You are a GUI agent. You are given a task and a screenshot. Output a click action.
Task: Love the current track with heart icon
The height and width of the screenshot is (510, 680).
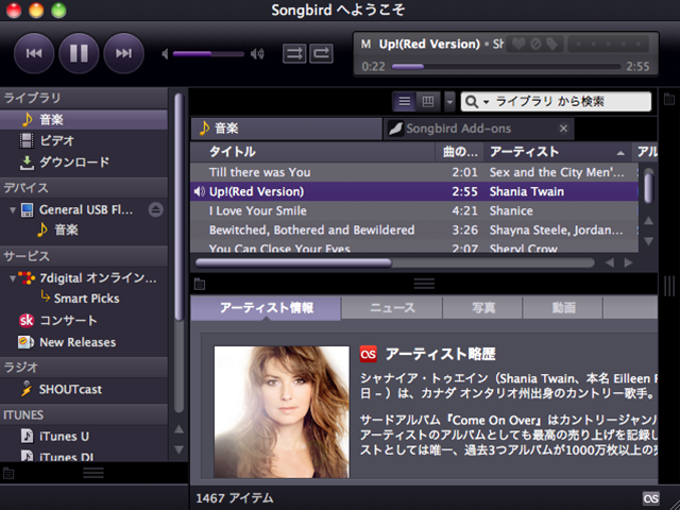click(518, 43)
